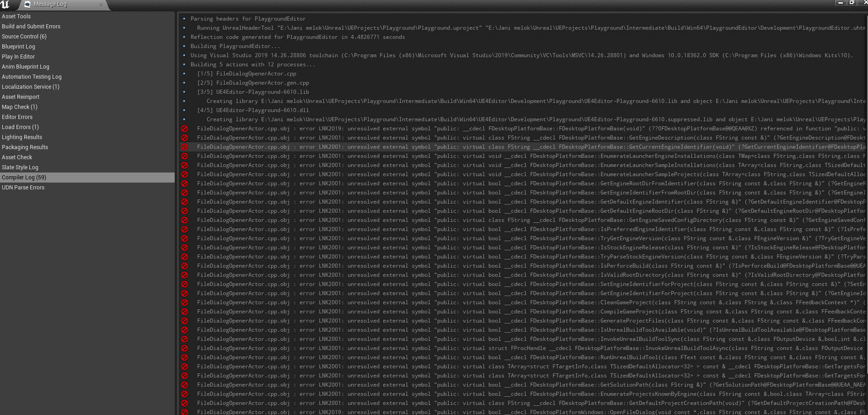Click error icon beside the GetEngineDescription error
Image resolution: width=868 pixels, height=415 pixels.
pos(185,138)
